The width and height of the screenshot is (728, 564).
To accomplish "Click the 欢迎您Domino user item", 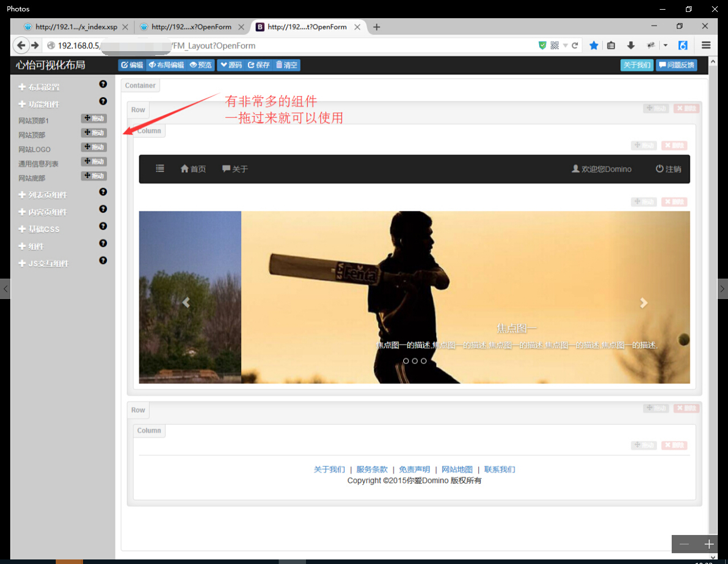I will [602, 169].
